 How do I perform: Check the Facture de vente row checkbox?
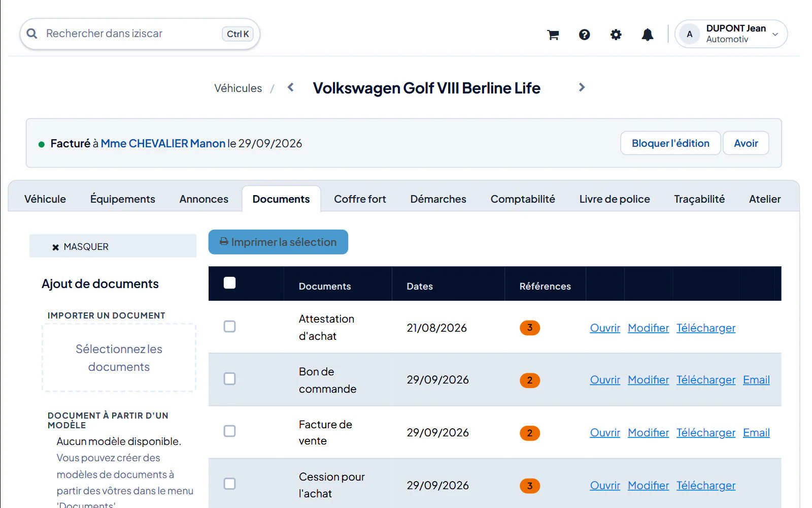229,431
